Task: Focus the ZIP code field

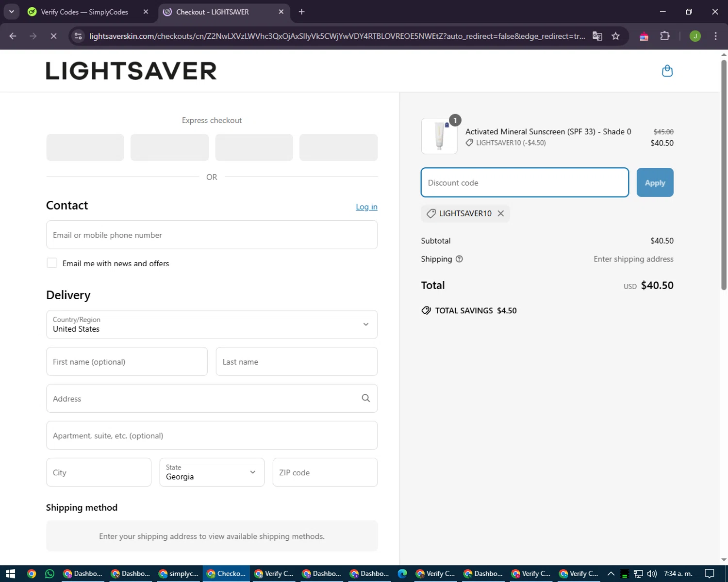Action: click(x=325, y=472)
